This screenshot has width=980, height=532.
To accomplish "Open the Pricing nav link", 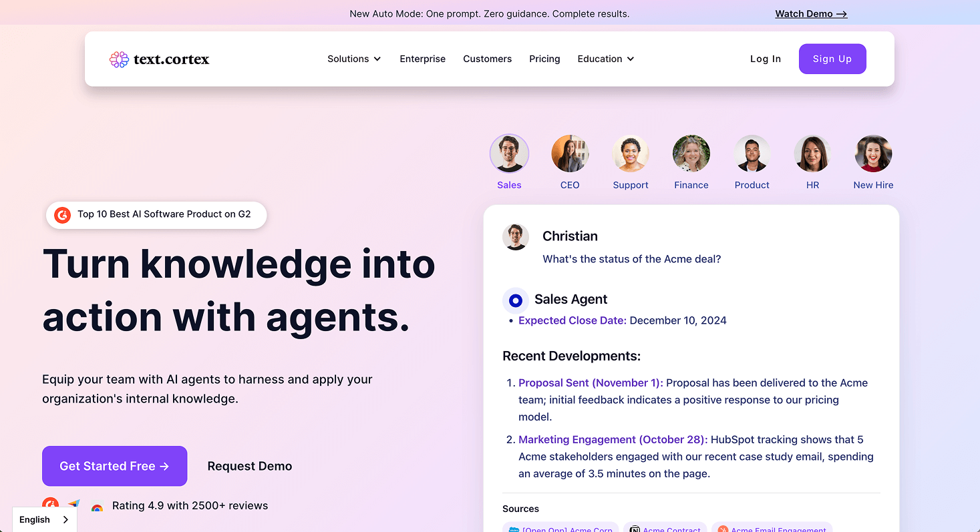I will pos(544,59).
